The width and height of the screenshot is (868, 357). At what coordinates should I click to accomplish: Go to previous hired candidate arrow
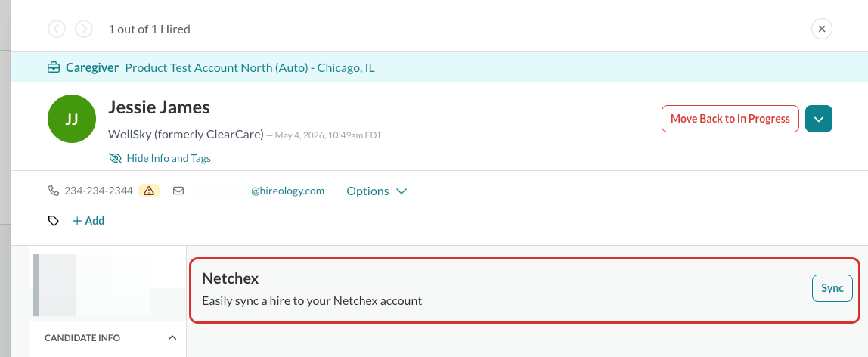[x=57, y=29]
